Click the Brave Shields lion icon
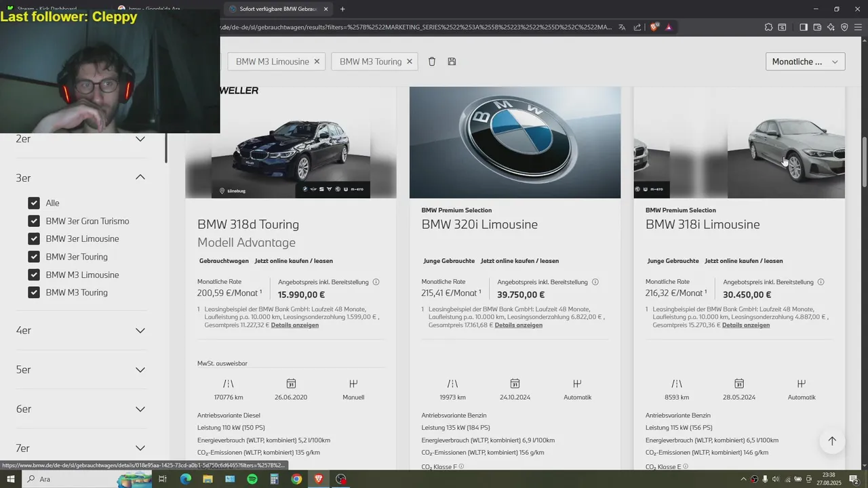 pos(654,27)
